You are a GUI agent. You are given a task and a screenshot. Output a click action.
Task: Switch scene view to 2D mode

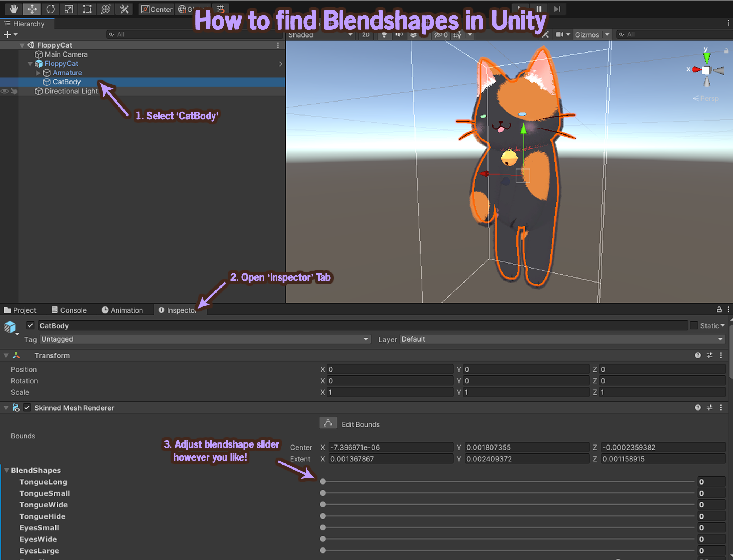tap(366, 35)
